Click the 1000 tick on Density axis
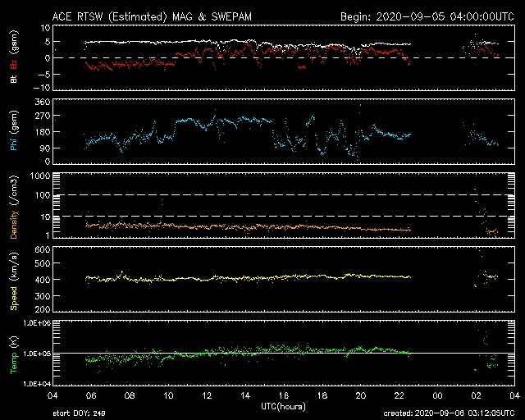The width and height of the screenshot is (525, 420). (40, 176)
